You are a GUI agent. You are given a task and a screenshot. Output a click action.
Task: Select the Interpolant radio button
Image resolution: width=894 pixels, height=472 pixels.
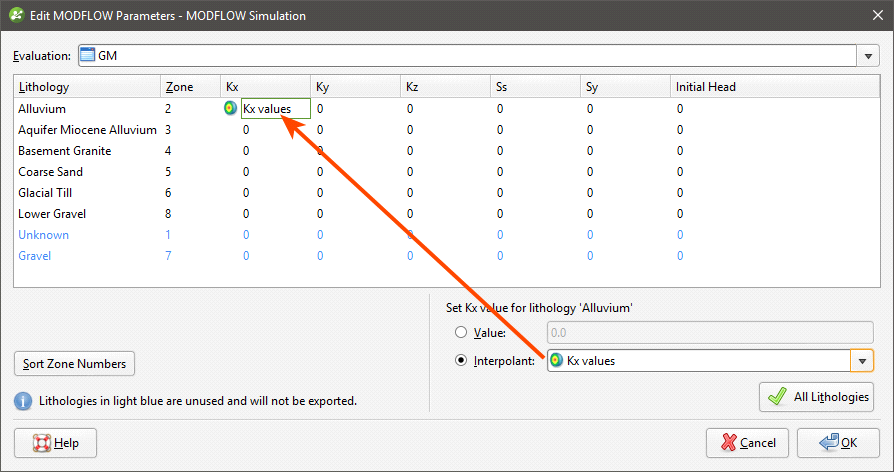tap(461, 360)
